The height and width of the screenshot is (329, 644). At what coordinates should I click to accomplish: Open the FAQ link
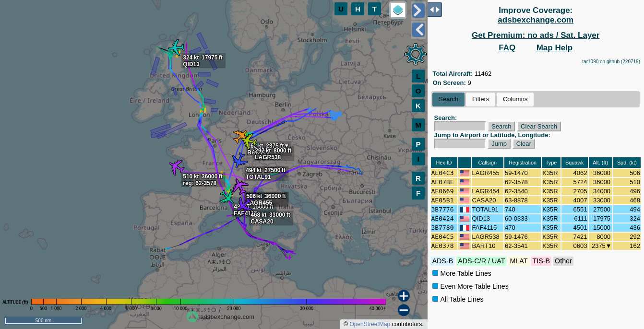[507, 47]
